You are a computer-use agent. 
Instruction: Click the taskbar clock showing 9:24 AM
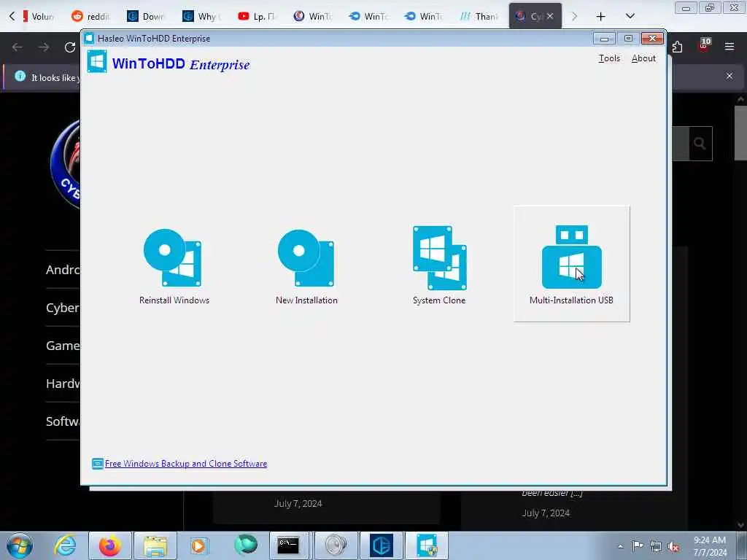[710, 546]
